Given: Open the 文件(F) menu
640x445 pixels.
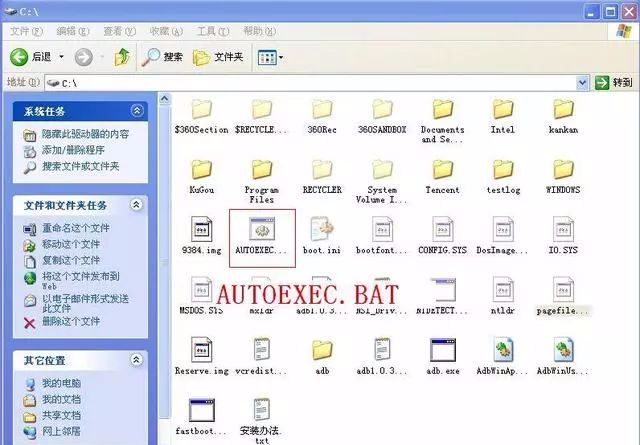Looking at the screenshot, I should [26, 31].
